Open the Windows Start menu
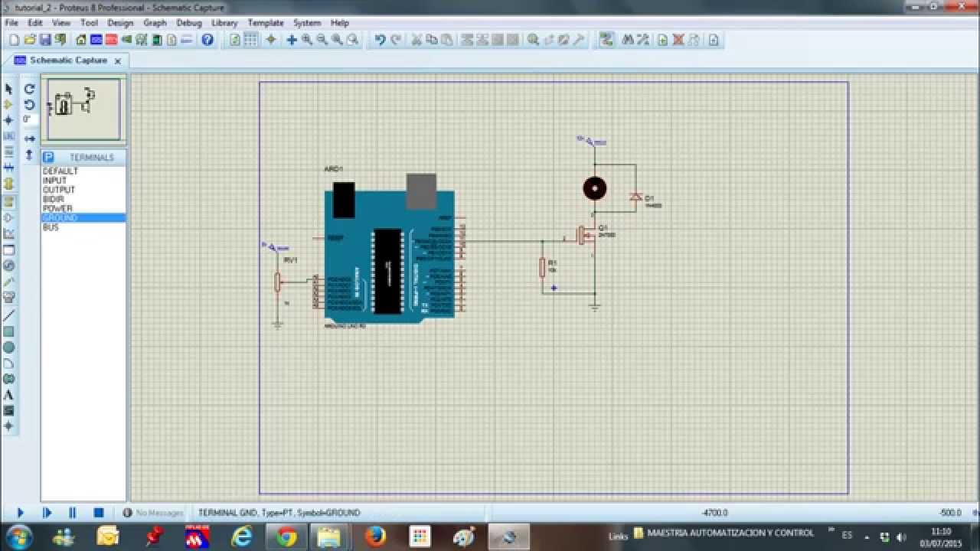The image size is (980, 551). 18,536
